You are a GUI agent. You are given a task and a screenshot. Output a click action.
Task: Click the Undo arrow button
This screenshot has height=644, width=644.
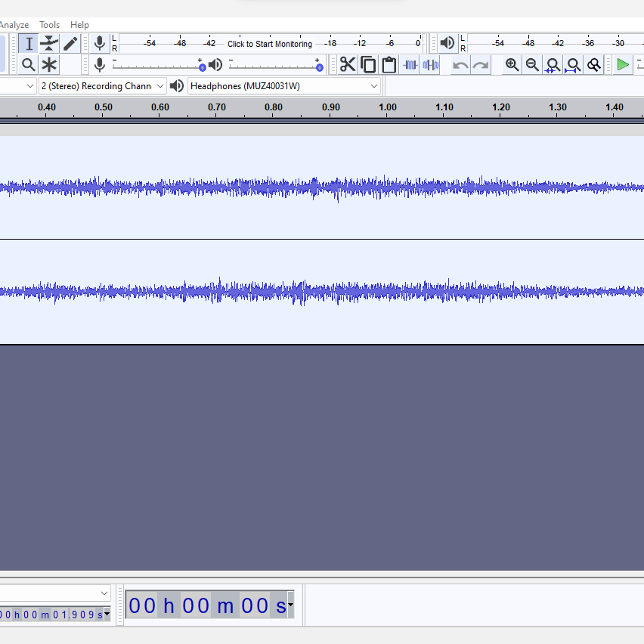coord(460,65)
